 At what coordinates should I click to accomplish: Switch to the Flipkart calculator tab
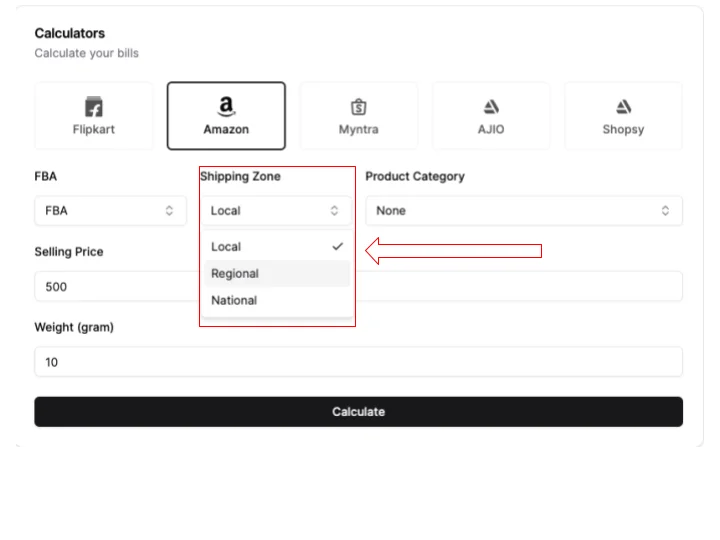tap(94, 116)
